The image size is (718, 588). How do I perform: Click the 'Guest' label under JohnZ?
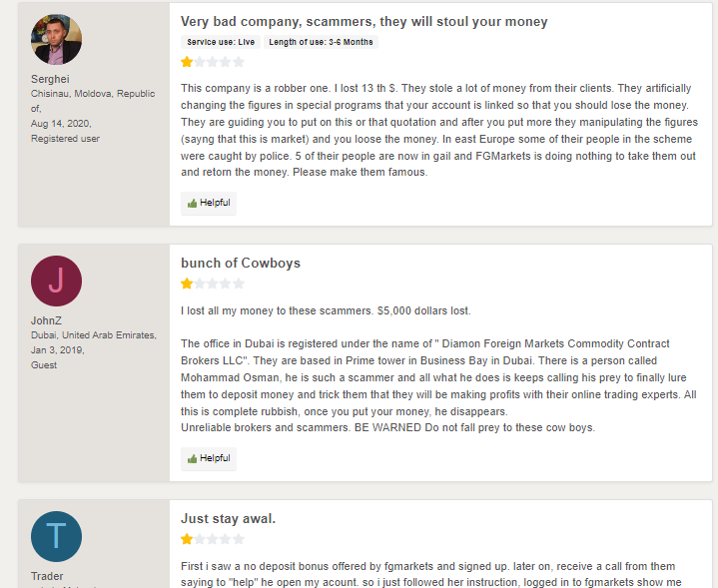(x=44, y=365)
